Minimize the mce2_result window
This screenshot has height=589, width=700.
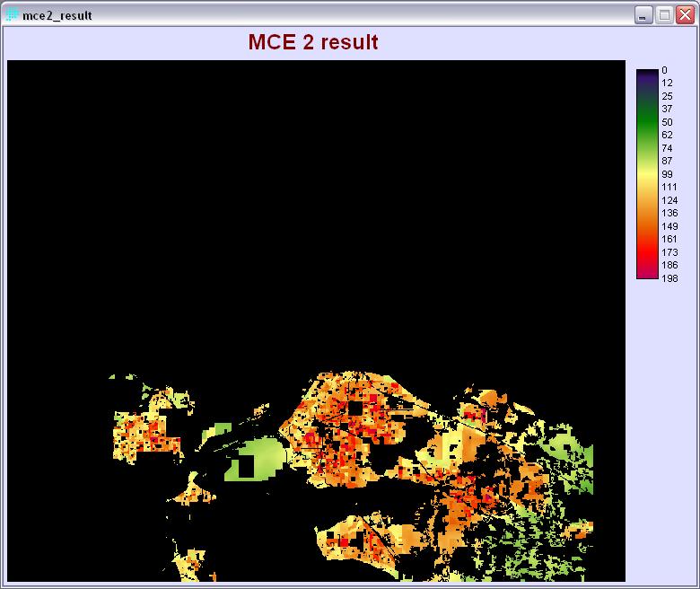point(643,15)
